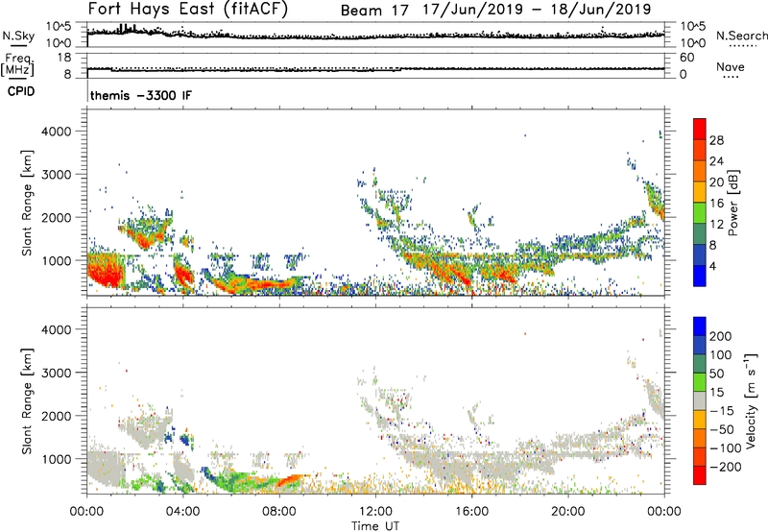Image resolution: width=768 pixels, height=532 pixels.
Task: Click the '60' tick on the Nave axis
Action: [686, 58]
